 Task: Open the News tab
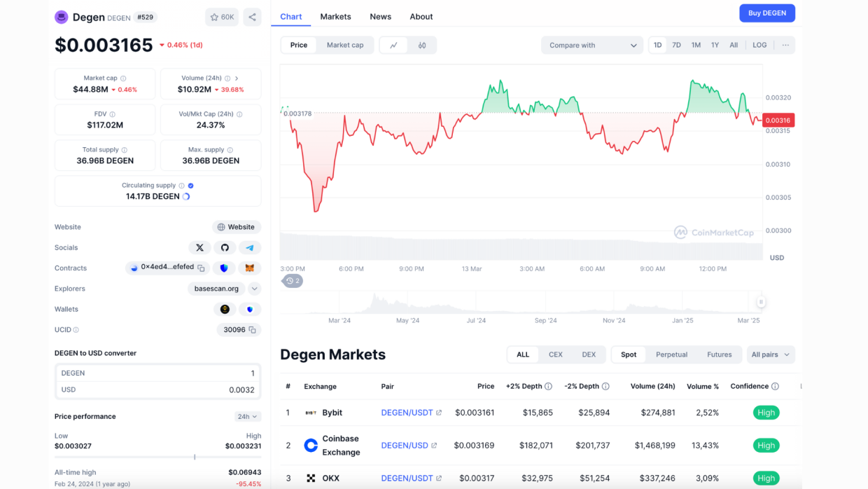(381, 17)
